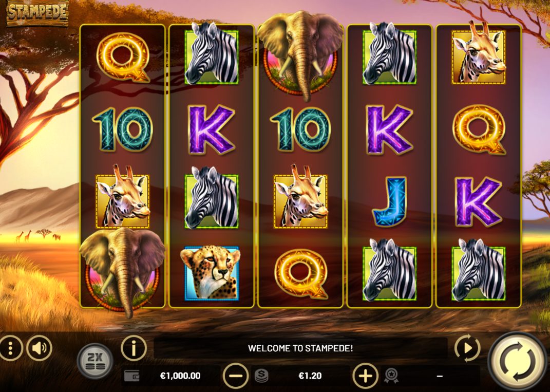Spin the reels with the big spin button
The image size is (550, 392).
click(x=518, y=362)
